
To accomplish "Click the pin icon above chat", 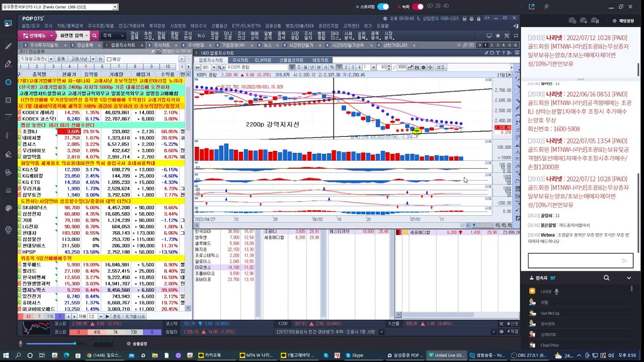I will (x=546, y=7).
